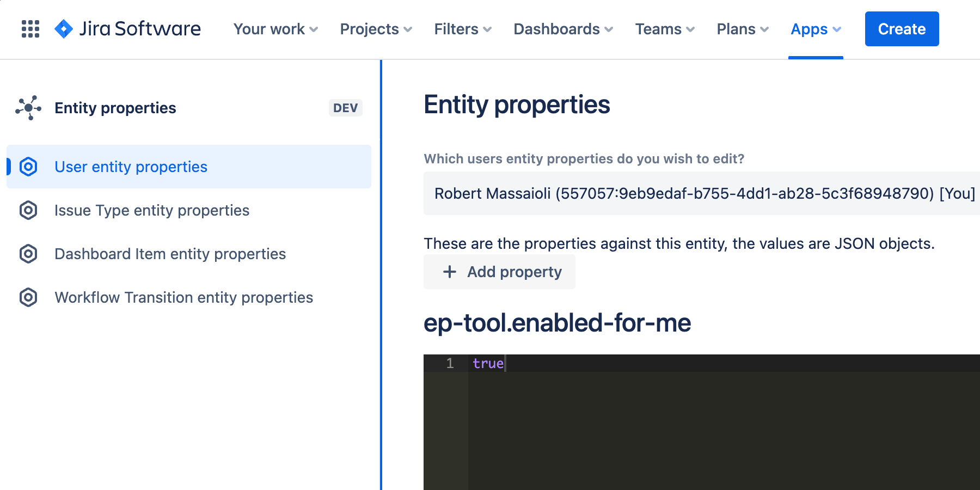Click the Issue Type entity properties icon
The width and height of the screenshot is (980, 490).
point(28,210)
